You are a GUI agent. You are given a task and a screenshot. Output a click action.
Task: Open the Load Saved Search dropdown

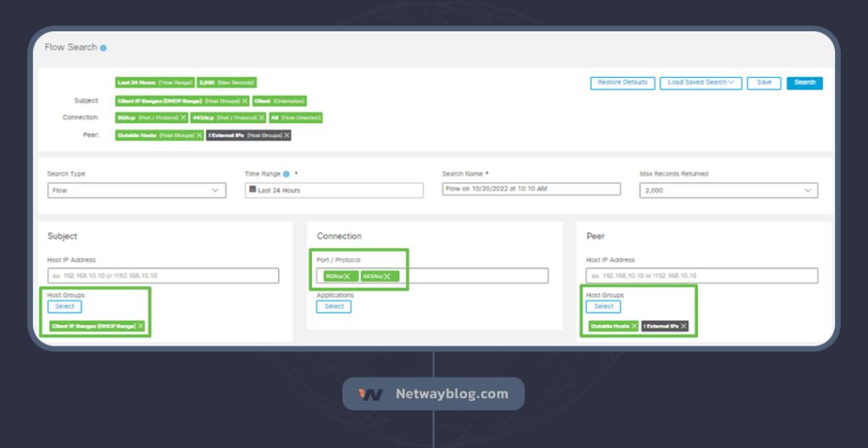(700, 83)
